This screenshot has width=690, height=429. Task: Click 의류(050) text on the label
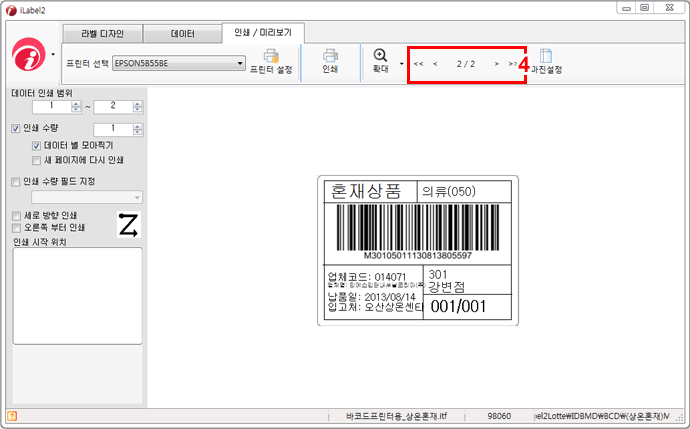click(x=449, y=191)
